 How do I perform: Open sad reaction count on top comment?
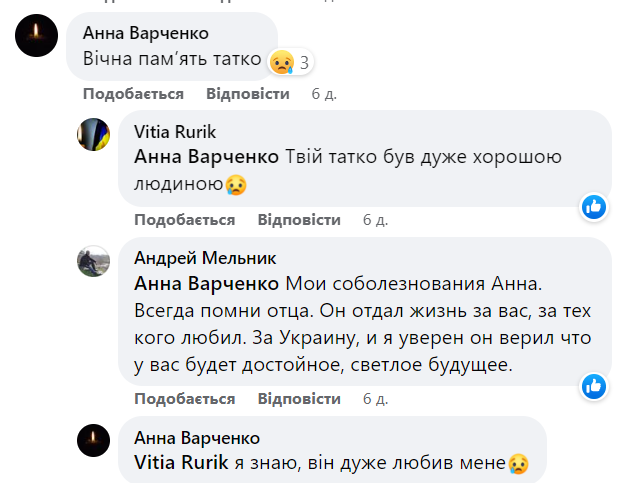(292, 63)
